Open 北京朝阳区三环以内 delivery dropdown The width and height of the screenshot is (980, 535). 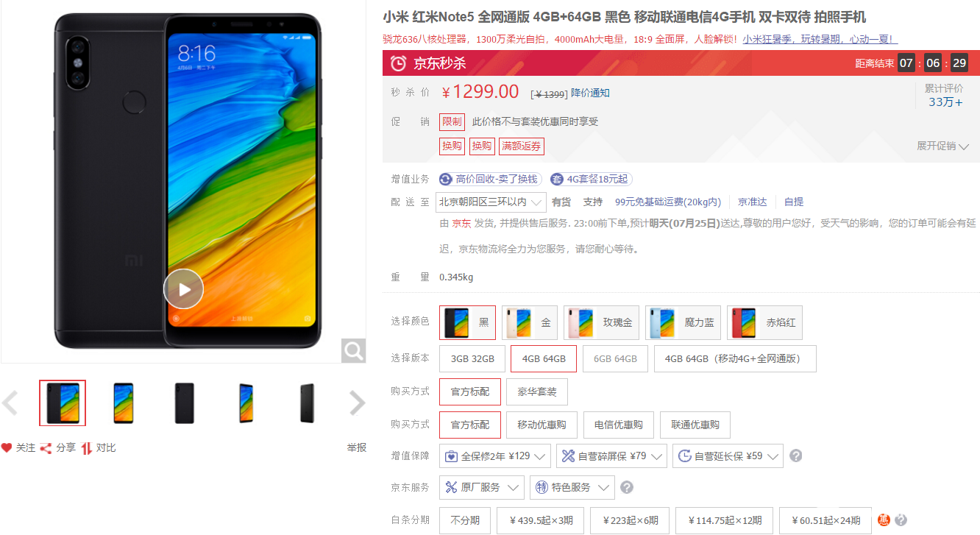492,202
